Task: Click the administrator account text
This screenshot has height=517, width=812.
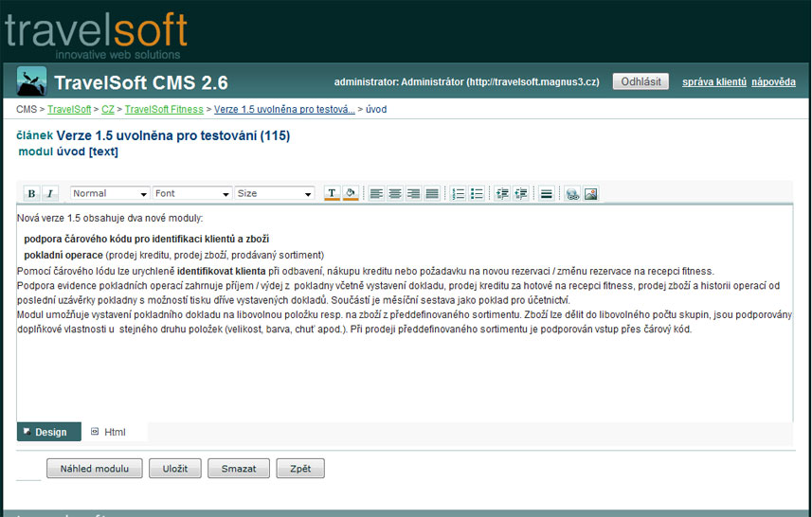Action: tap(466, 81)
